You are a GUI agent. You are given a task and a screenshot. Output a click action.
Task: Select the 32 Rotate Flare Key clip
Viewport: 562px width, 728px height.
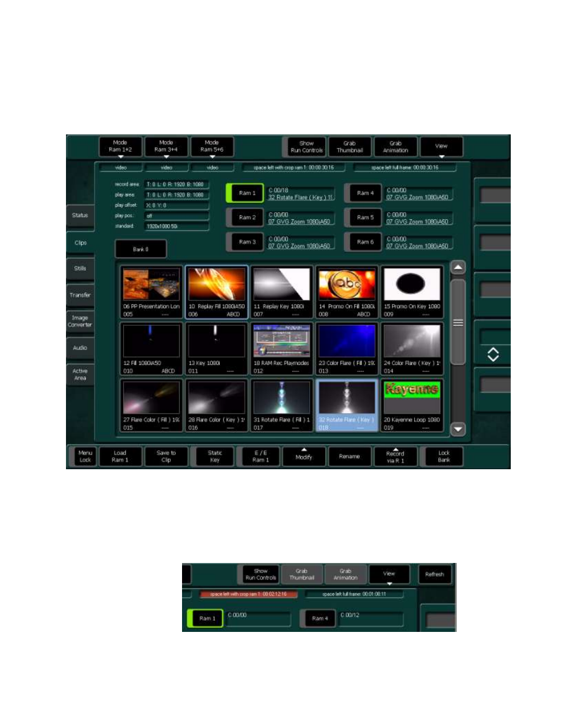(347, 406)
